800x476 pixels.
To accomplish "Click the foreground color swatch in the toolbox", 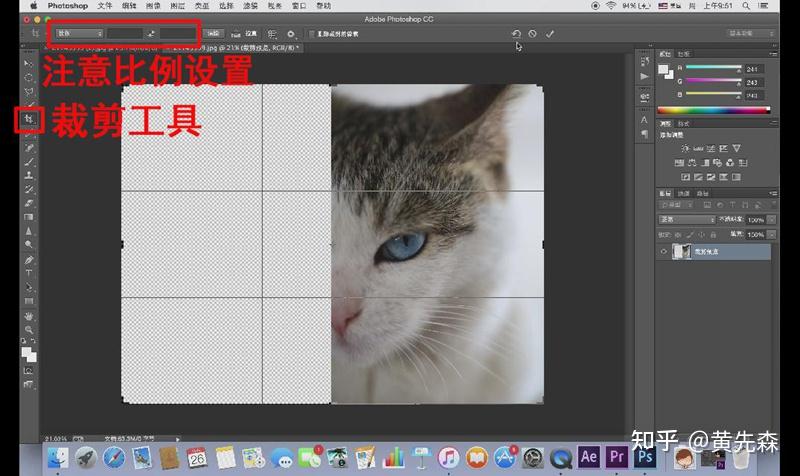I will (x=26, y=352).
